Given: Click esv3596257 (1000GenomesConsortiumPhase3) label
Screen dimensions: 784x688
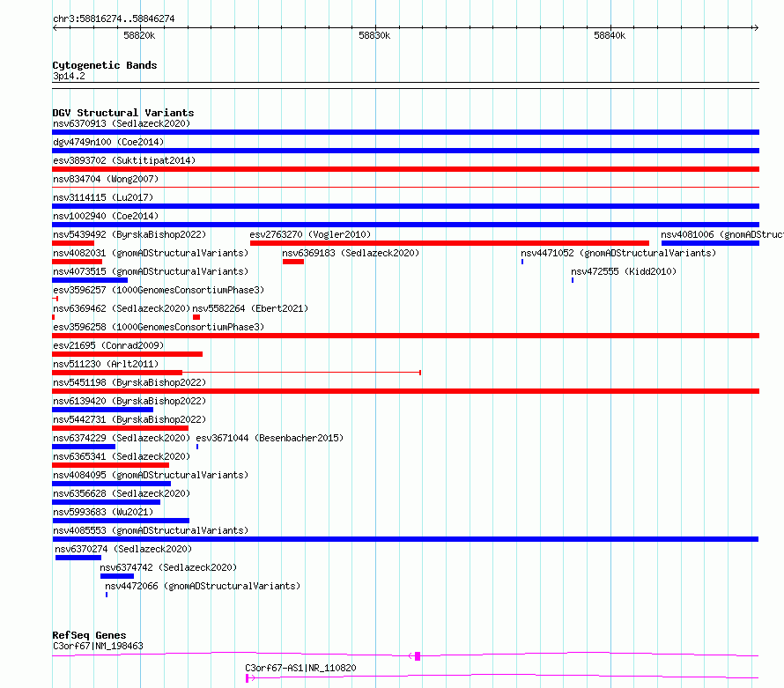Looking at the screenshot, I should point(159,290).
